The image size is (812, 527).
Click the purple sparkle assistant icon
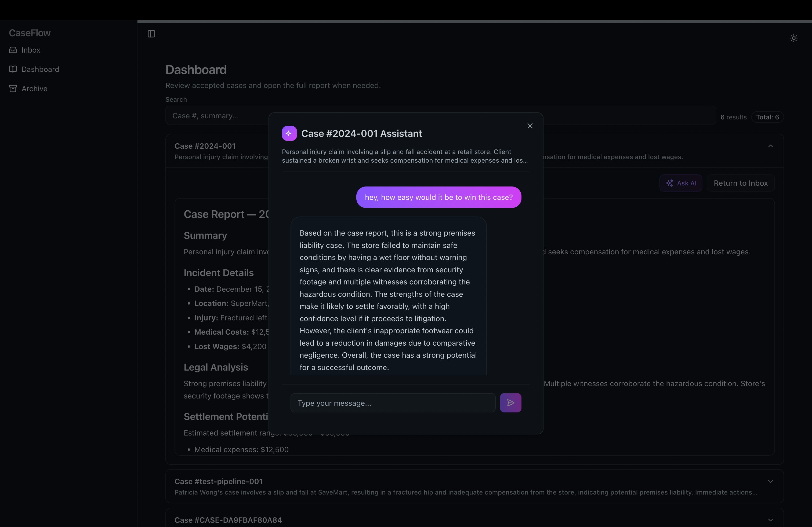click(289, 133)
